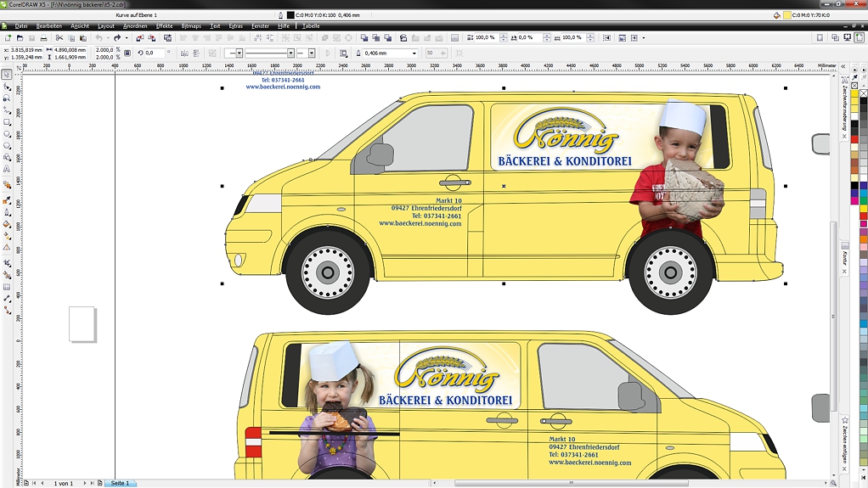Image resolution: width=868 pixels, height=488 pixels.
Task: Open the Layout menu
Action: 105,26
